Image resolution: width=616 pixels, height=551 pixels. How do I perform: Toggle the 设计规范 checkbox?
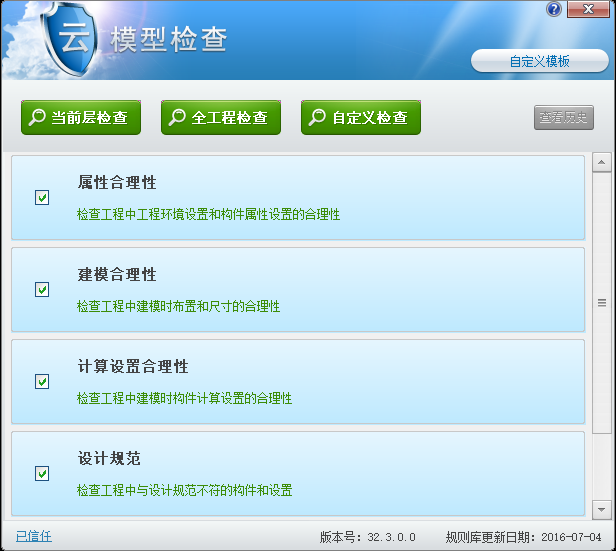tap(42, 474)
